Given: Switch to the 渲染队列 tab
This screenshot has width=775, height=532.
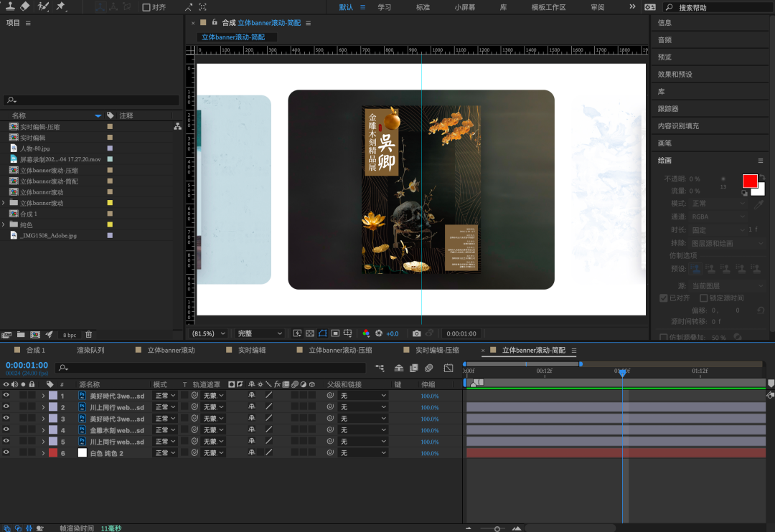Looking at the screenshot, I should tap(90, 351).
